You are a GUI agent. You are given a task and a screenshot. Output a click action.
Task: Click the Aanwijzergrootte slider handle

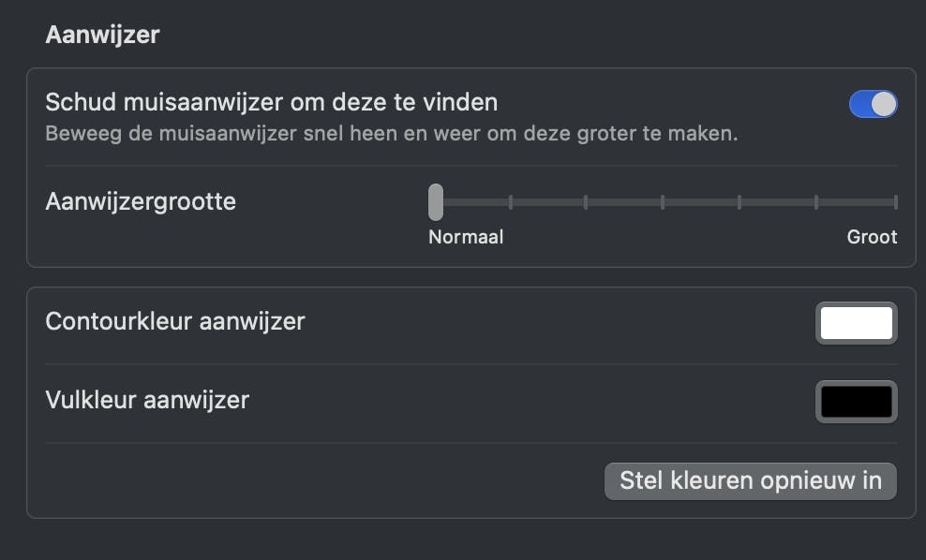435,201
